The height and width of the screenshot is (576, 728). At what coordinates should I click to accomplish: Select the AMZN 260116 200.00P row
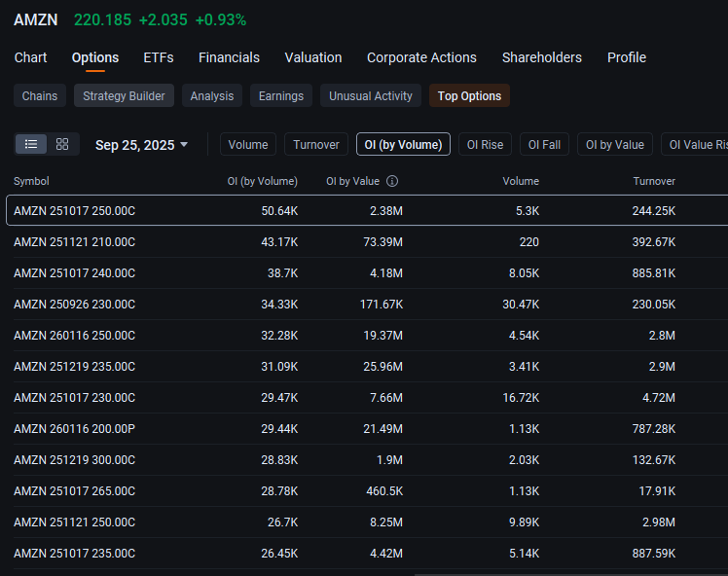coord(367,428)
